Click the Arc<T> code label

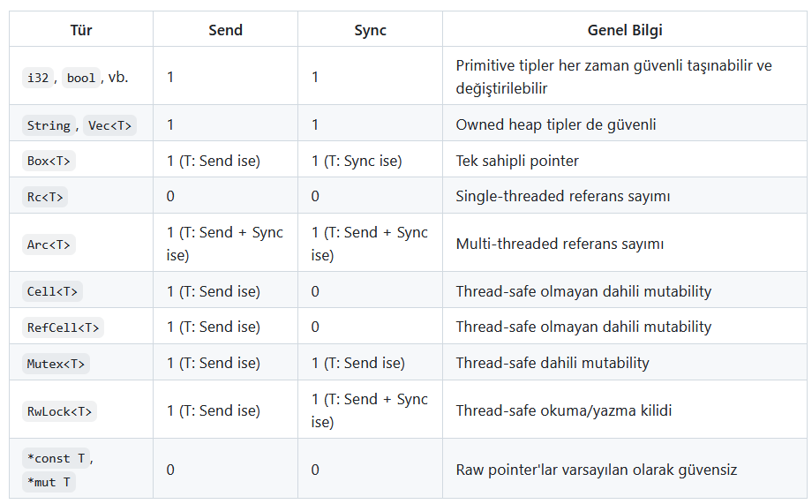point(49,244)
